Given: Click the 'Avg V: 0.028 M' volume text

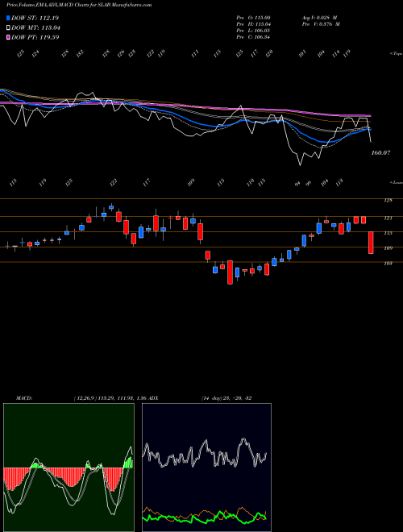Looking at the screenshot, I should pos(319,18).
